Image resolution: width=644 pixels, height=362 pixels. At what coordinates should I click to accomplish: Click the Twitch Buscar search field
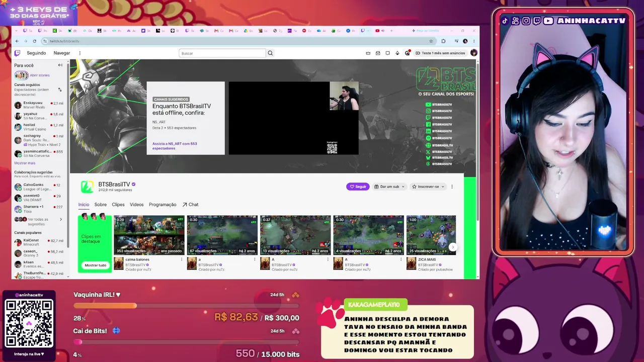point(222,53)
